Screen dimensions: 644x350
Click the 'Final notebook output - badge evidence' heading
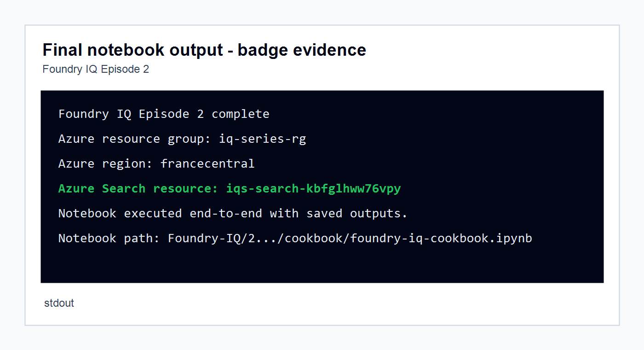coord(204,50)
